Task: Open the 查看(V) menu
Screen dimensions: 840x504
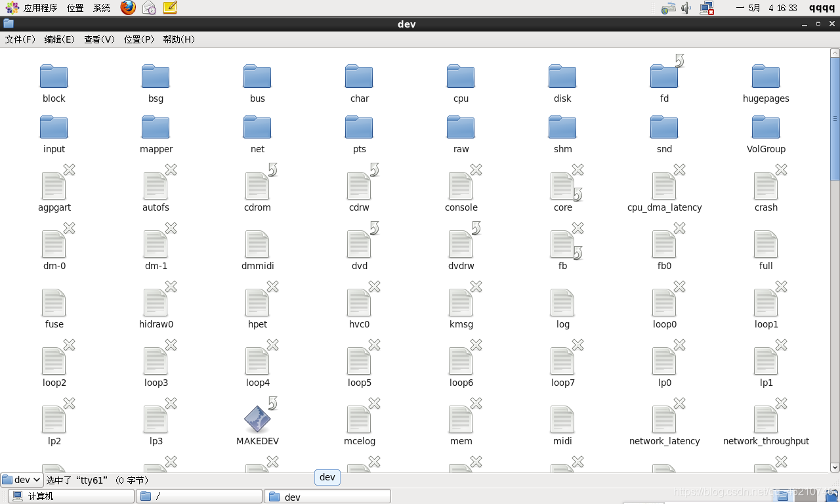Action: click(99, 39)
